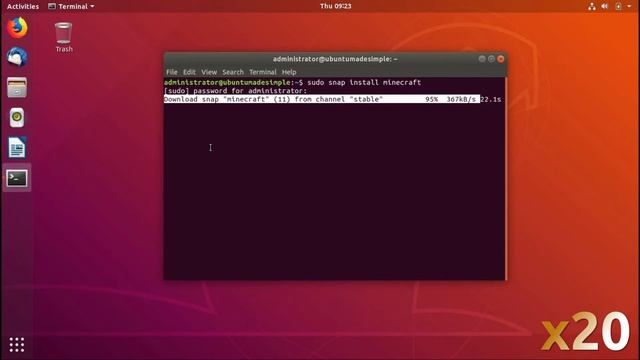
Task: Open the Trash desktop icon
Action: (x=64, y=38)
